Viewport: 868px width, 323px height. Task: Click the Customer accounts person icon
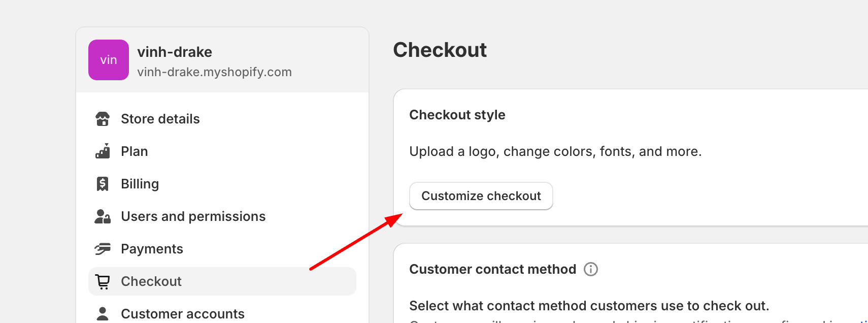[103, 314]
